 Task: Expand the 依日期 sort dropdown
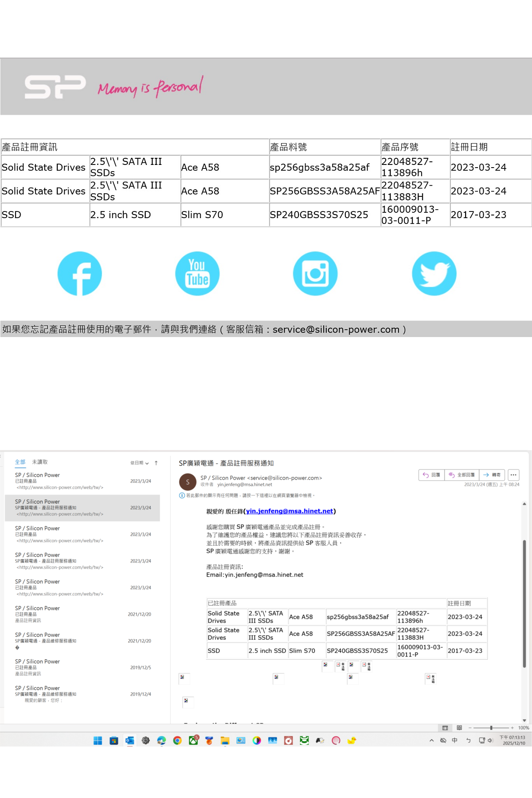click(x=139, y=463)
